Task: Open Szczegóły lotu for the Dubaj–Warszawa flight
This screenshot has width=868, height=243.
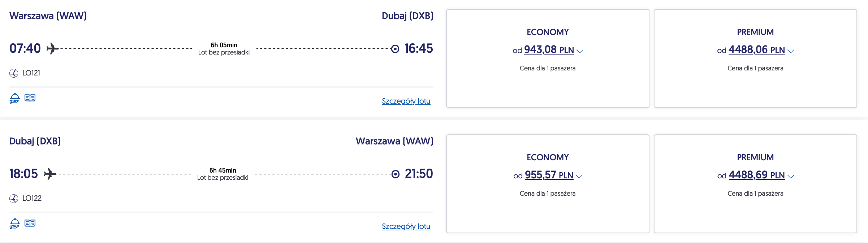Action: (406, 226)
